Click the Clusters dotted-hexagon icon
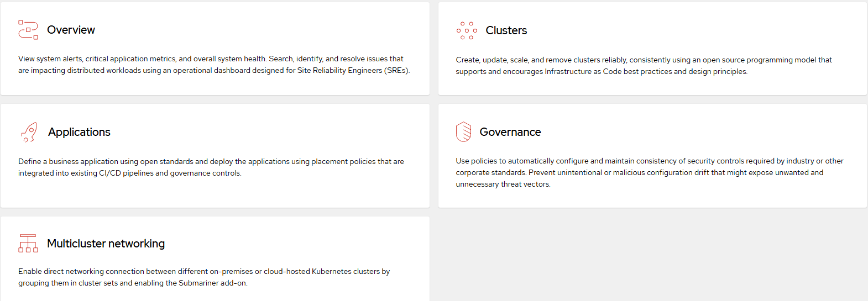Screen dimensions: 868x301 (x=467, y=30)
